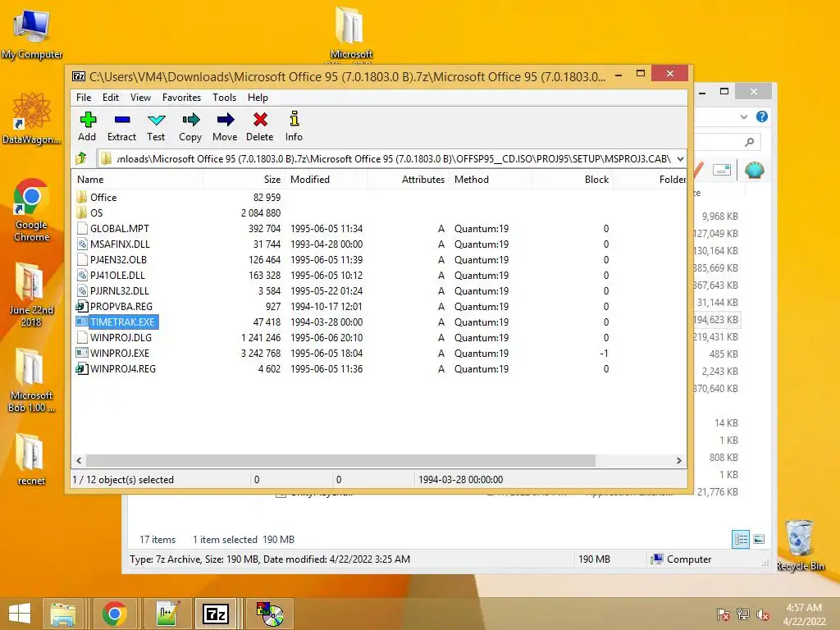Click the Windows Start button
The width and height of the screenshot is (840, 630).
[x=20, y=614]
